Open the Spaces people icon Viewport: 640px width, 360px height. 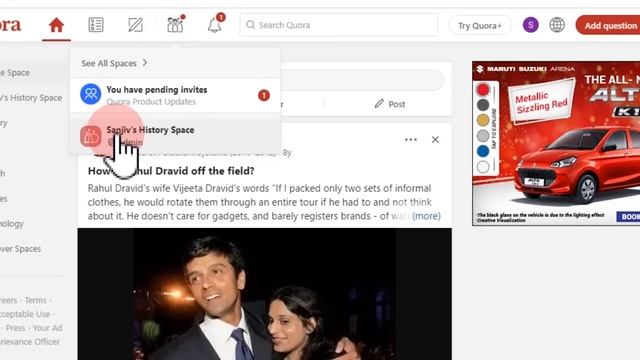[176, 24]
